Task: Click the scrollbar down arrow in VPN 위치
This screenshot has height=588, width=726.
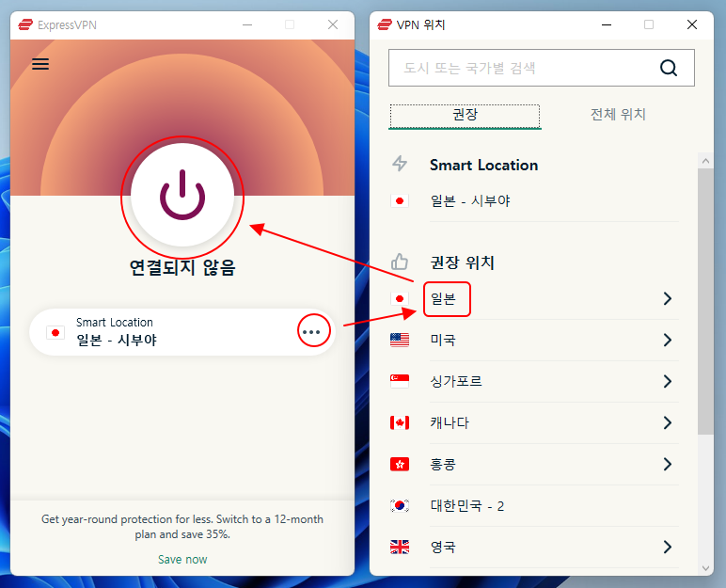Action: (705, 568)
